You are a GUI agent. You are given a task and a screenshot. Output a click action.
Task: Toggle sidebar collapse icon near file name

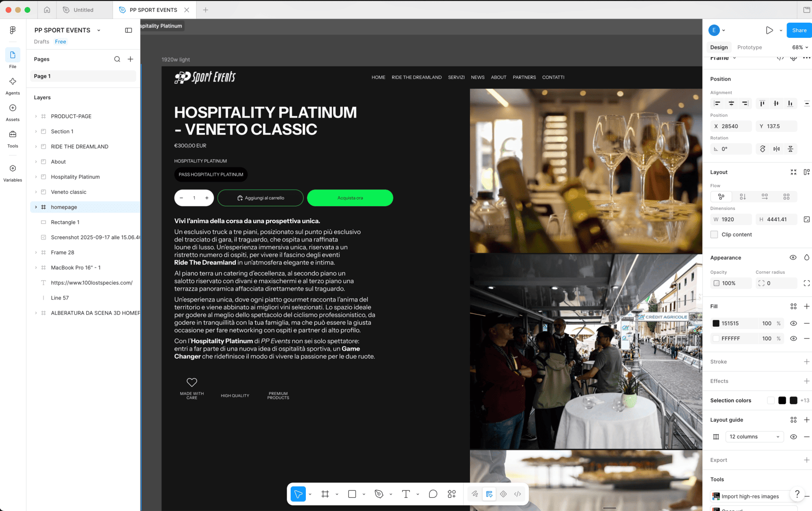[129, 30]
